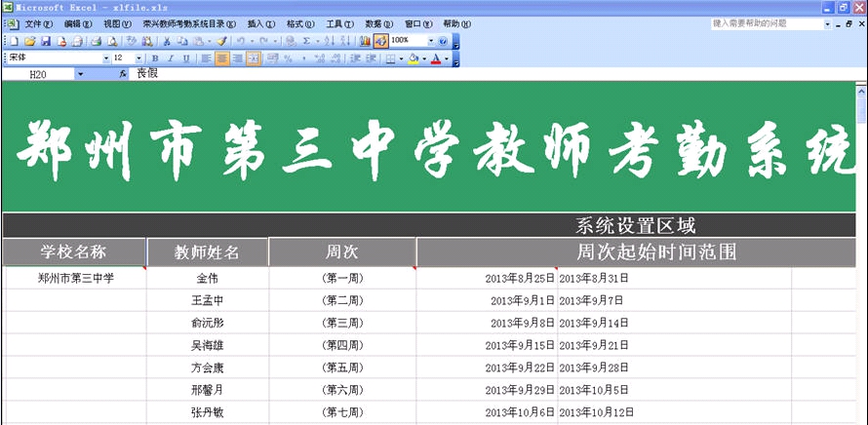Click the 周次 header button

click(x=341, y=252)
